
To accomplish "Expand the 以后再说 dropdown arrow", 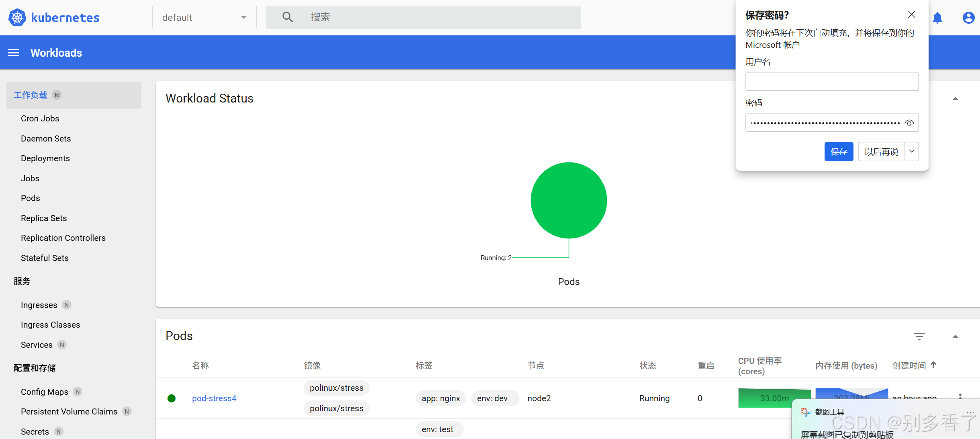I will (x=912, y=152).
